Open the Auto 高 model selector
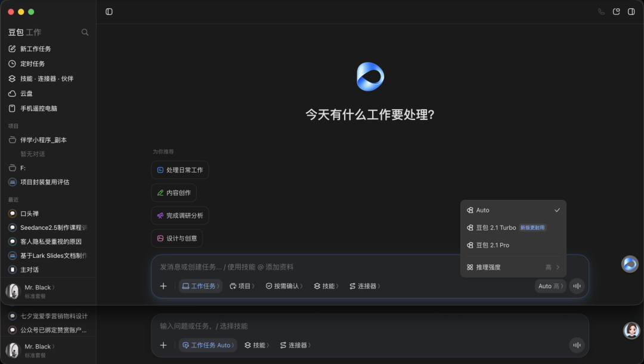Image resolution: width=644 pixels, height=364 pixels. click(550, 286)
